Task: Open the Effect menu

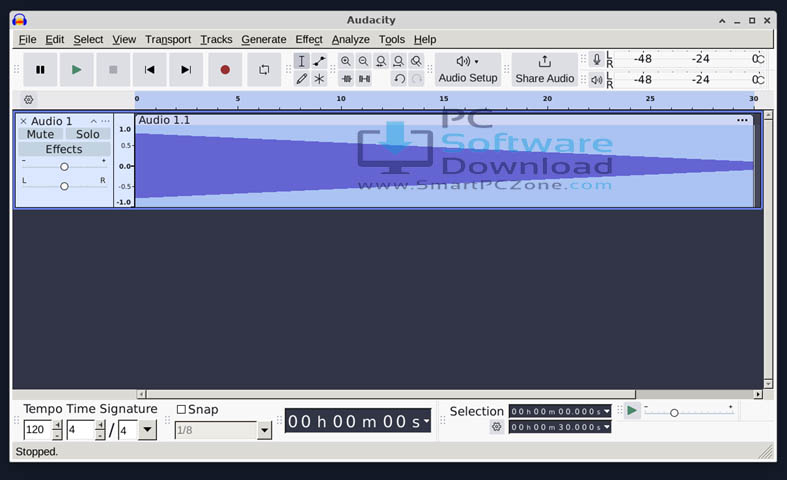Action: (309, 39)
